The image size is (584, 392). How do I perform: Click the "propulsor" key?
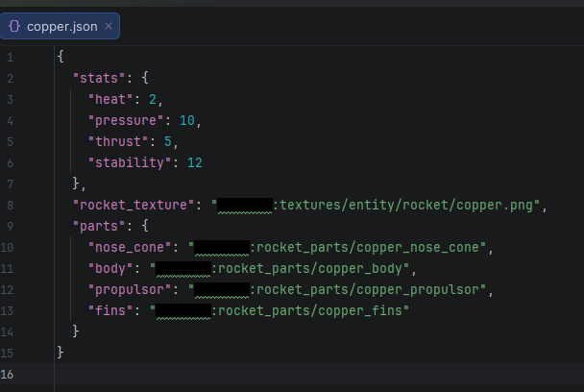tap(130, 290)
